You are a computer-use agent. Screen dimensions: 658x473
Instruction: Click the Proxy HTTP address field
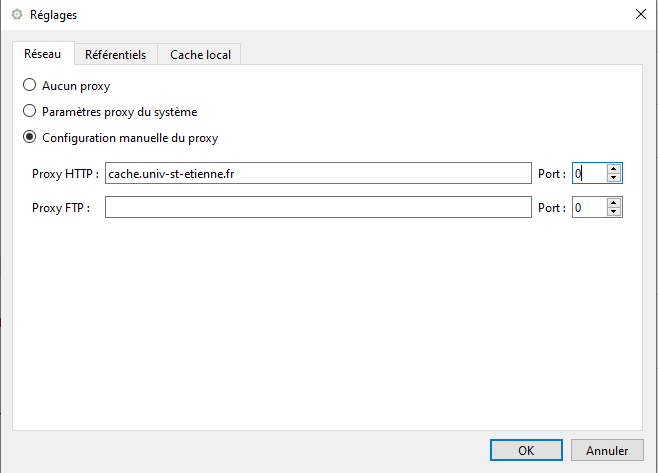coord(317,174)
